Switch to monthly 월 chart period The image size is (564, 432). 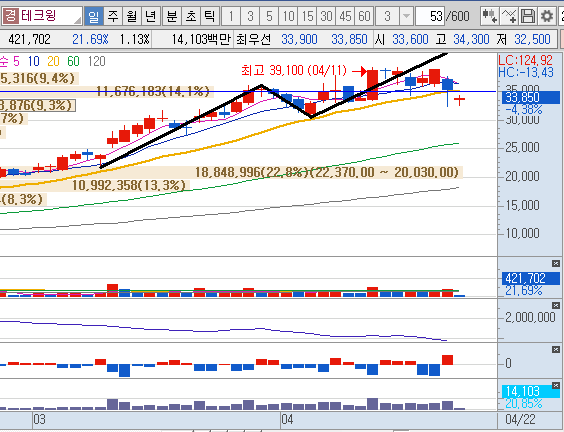point(132,16)
